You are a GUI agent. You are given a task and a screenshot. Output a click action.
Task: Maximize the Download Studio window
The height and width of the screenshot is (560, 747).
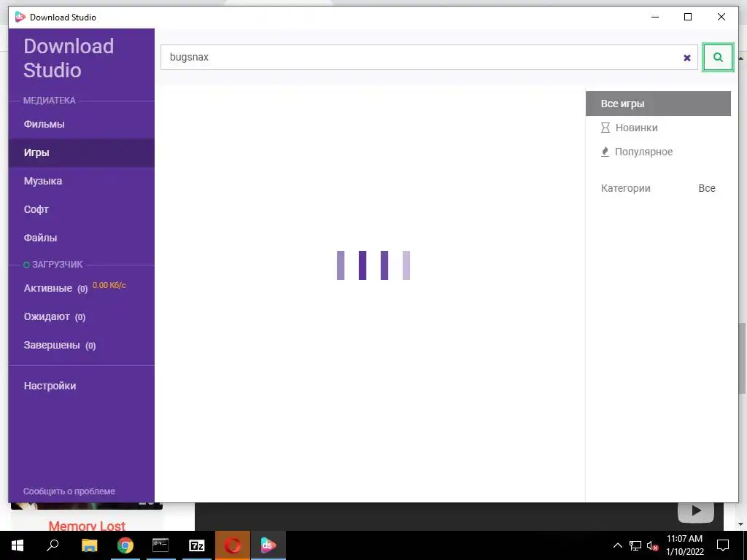coord(688,17)
